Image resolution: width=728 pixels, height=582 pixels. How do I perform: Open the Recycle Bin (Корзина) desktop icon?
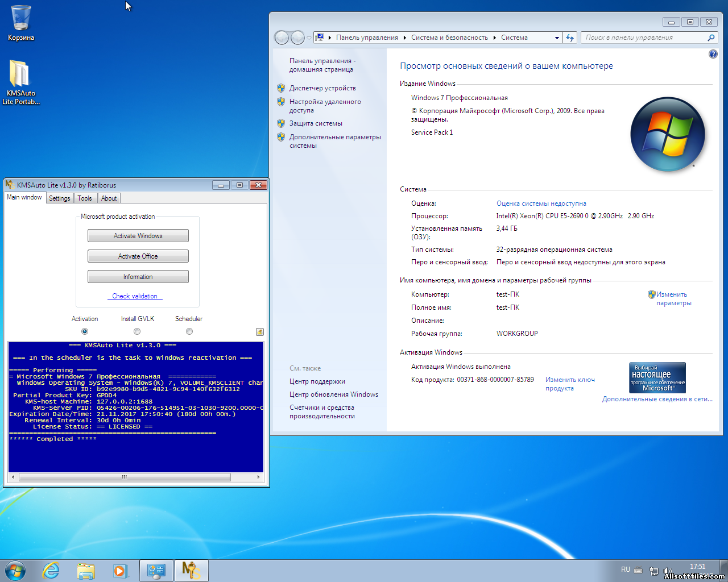tap(21, 23)
